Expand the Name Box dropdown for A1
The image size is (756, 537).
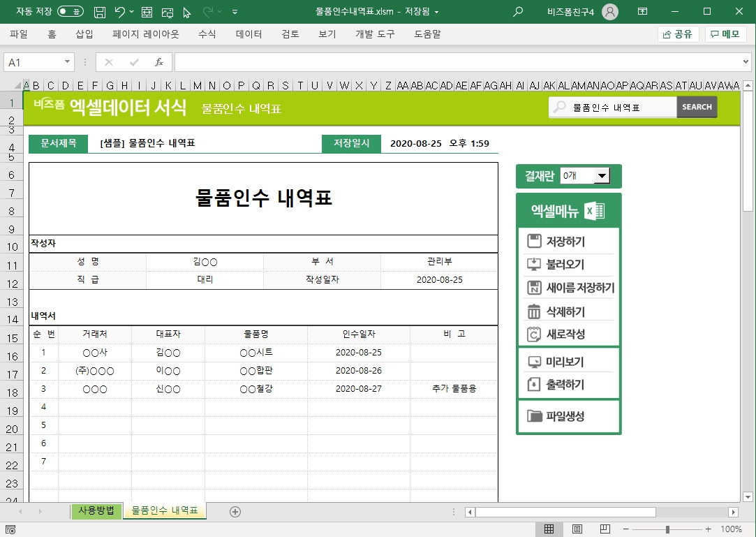[68, 62]
